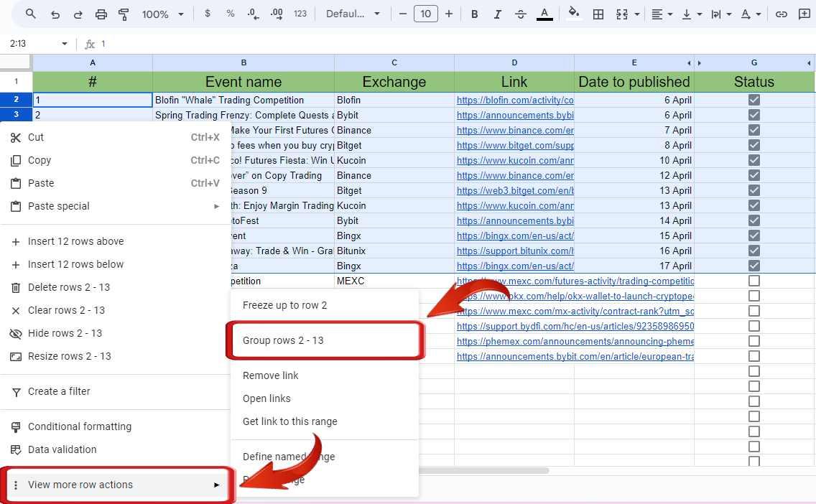Select Create a filter
This screenshot has height=504, width=816.
click(x=114, y=391)
